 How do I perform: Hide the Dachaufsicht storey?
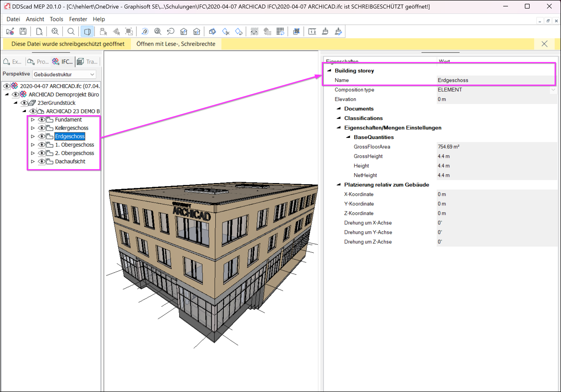[42, 161]
